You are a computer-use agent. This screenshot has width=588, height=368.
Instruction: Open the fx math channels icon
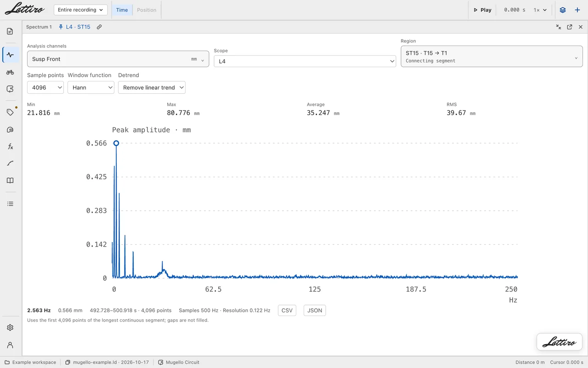(10, 146)
